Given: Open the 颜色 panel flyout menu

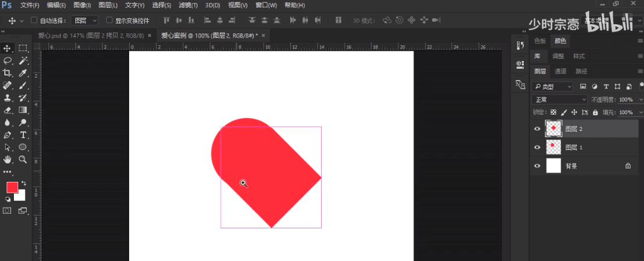Looking at the screenshot, I should (640, 40).
